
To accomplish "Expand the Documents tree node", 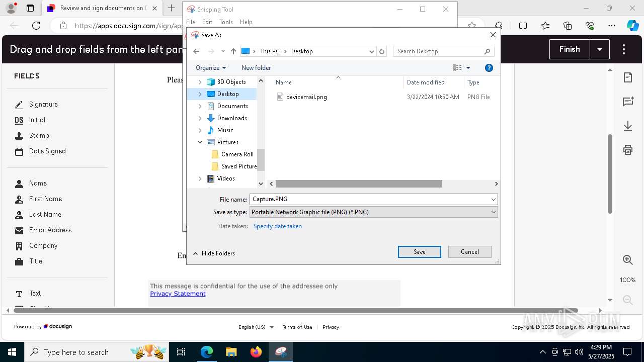I will click(x=200, y=106).
